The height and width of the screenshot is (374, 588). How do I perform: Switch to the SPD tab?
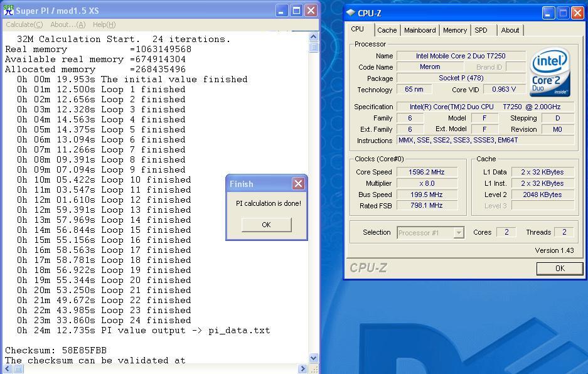click(481, 30)
